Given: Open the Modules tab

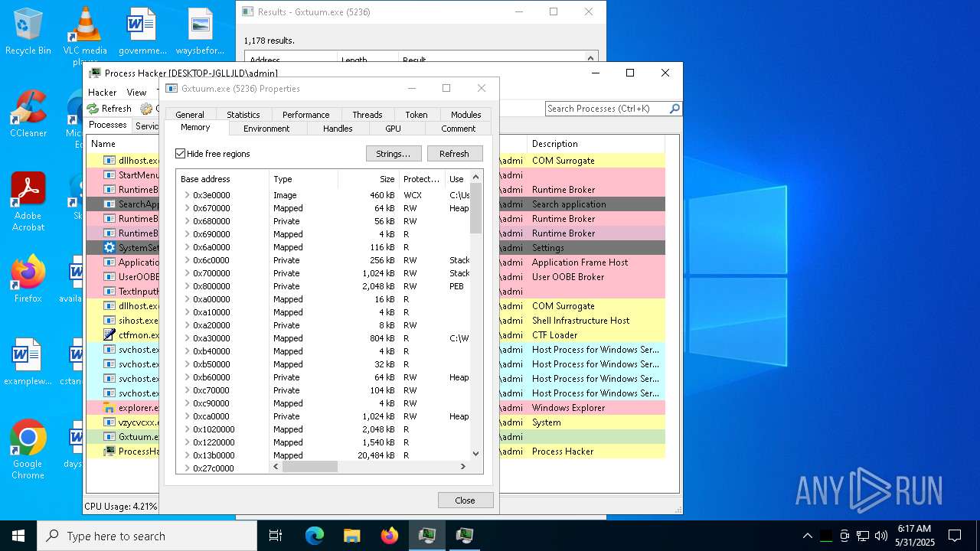Looking at the screenshot, I should 465,115.
